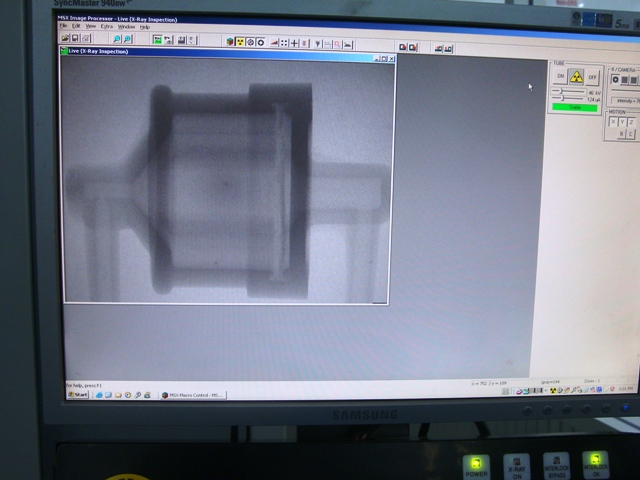
Task: Open the Window menu
Action: (126, 27)
